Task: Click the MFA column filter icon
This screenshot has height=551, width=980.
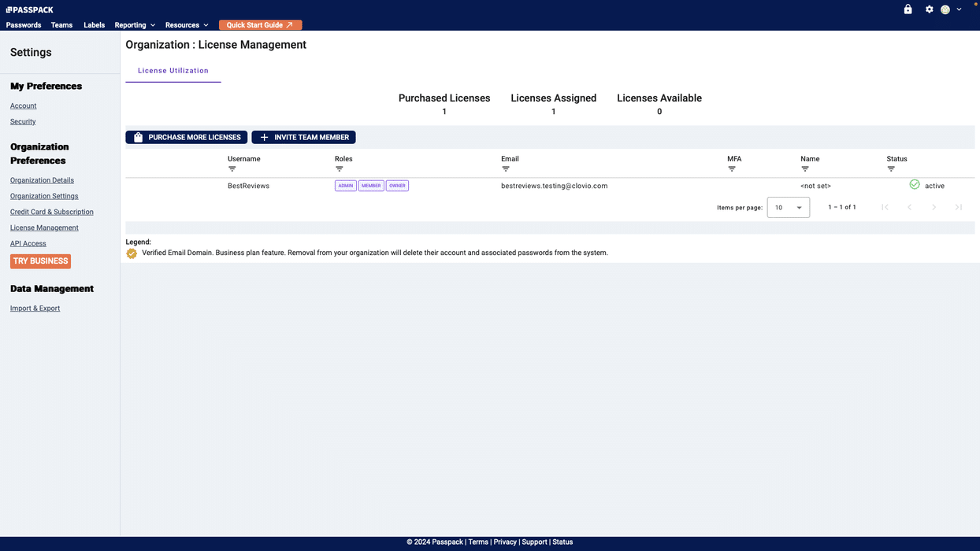Action: click(732, 169)
